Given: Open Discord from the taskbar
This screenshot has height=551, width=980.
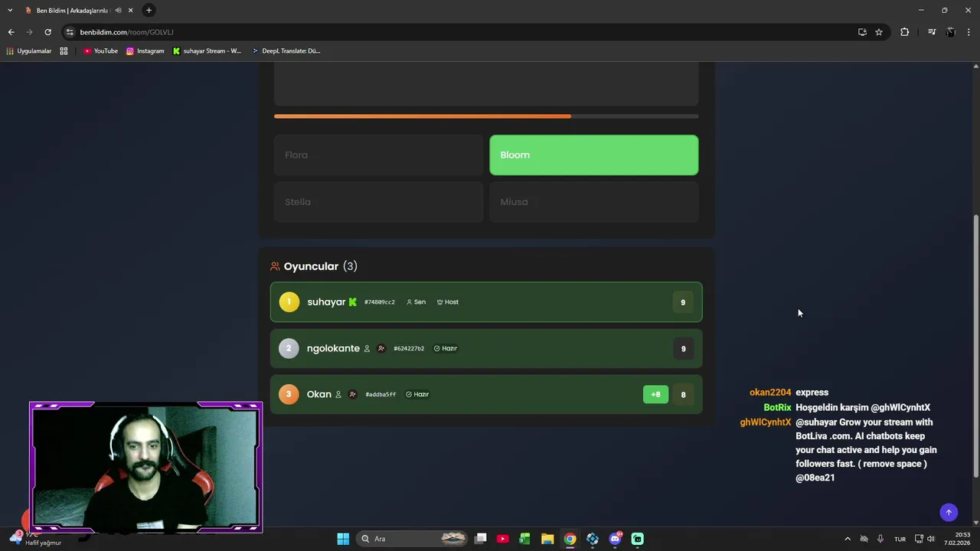Looking at the screenshot, I should click(x=615, y=539).
